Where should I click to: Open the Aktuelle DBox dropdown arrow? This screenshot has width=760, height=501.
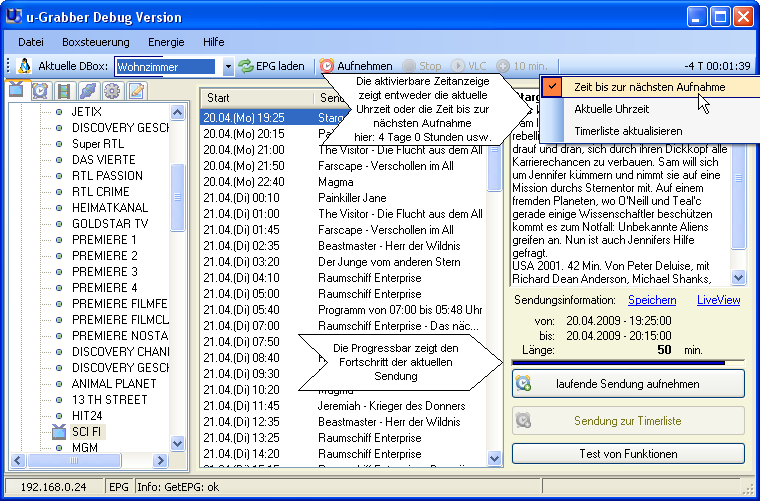pyautogui.click(x=227, y=67)
